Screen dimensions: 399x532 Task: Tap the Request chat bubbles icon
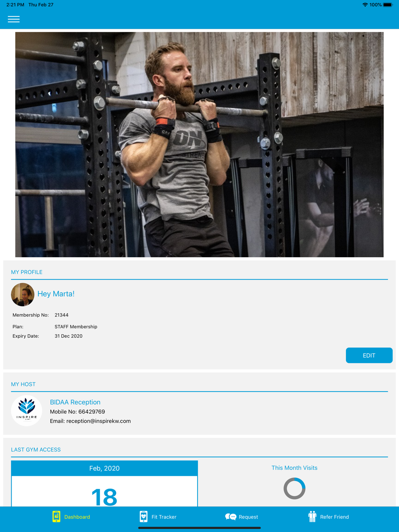[231, 517]
